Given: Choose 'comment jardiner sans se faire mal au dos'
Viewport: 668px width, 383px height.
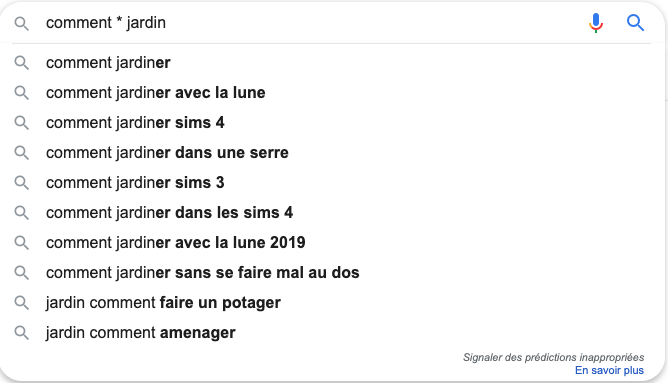Looking at the screenshot, I should point(332,273).
